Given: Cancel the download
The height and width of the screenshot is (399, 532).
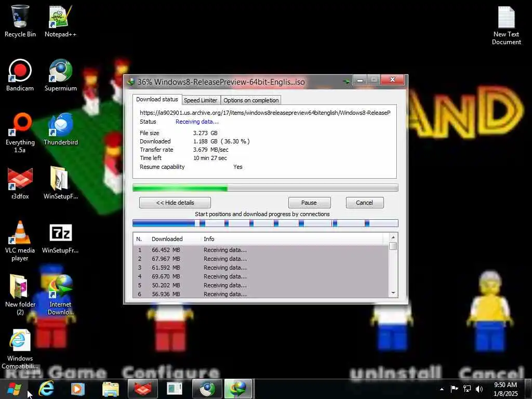Looking at the screenshot, I should pos(365,203).
